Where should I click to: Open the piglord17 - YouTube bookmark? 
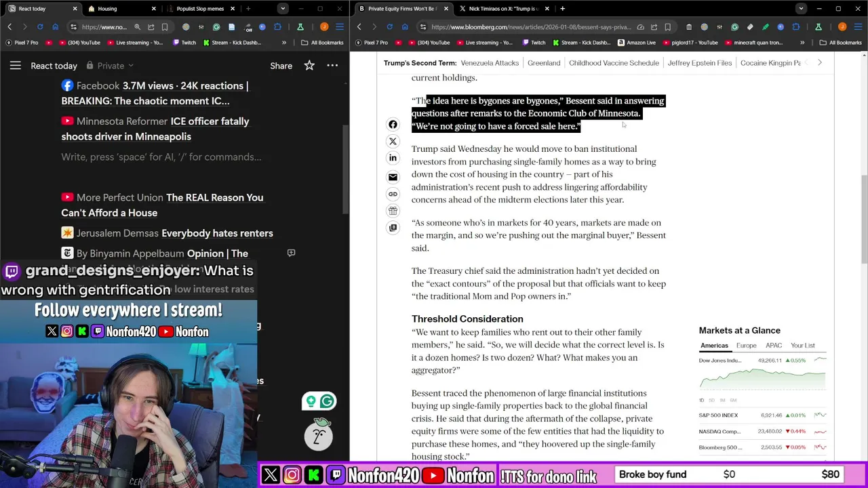[x=692, y=43]
